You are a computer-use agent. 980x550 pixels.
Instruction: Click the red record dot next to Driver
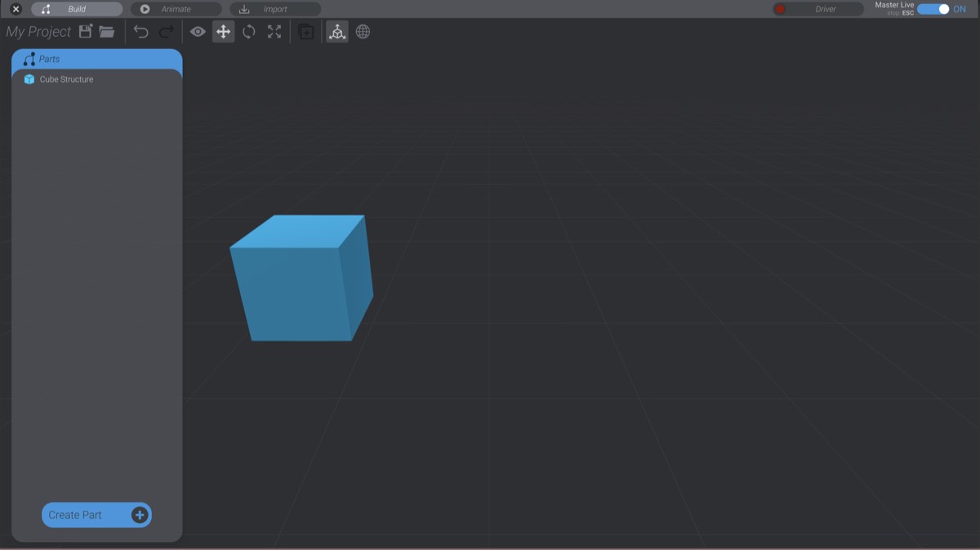pyautogui.click(x=782, y=8)
